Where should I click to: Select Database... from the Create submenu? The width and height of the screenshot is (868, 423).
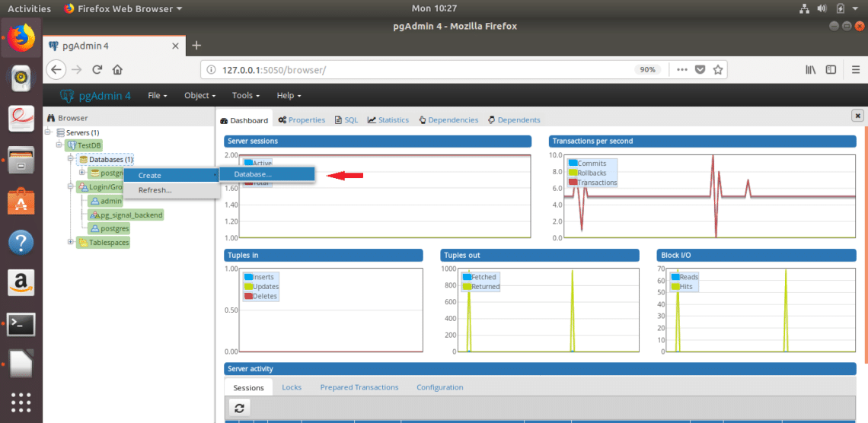pos(253,174)
